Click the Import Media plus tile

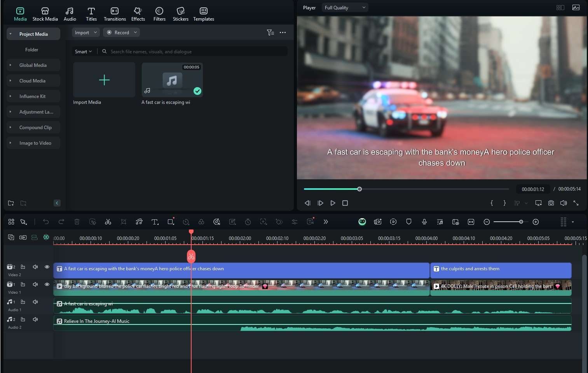pyautogui.click(x=104, y=80)
